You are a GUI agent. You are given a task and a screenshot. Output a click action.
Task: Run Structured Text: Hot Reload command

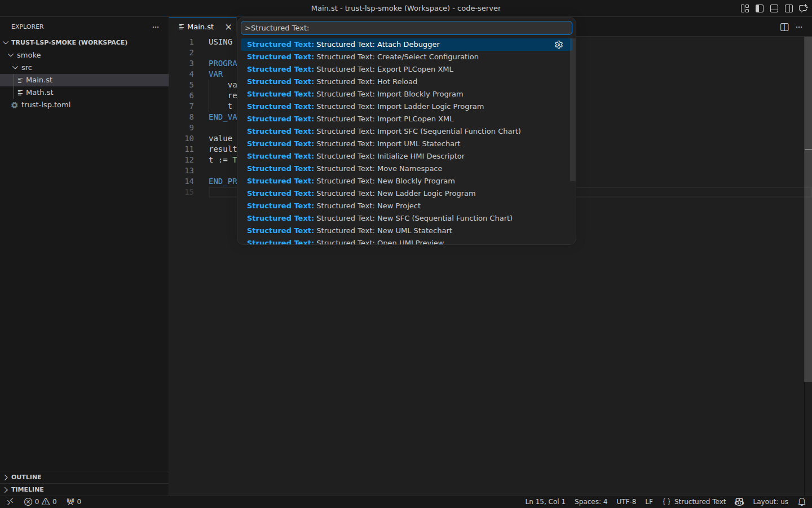(x=367, y=81)
